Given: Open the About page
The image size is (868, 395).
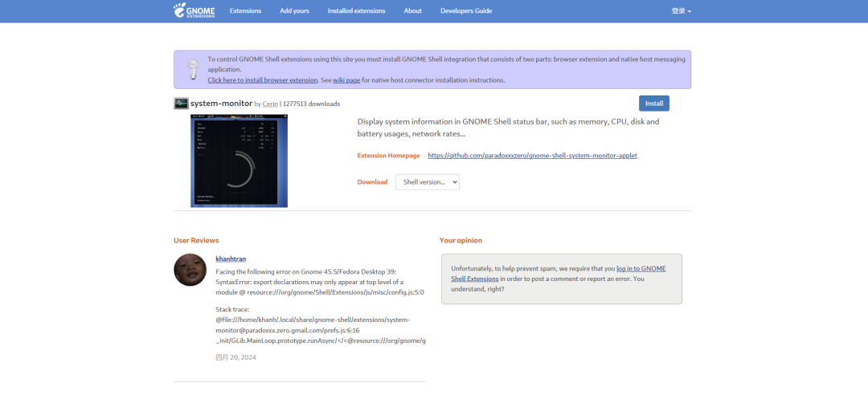Looking at the screenshot, I should (x=413, y=10).
